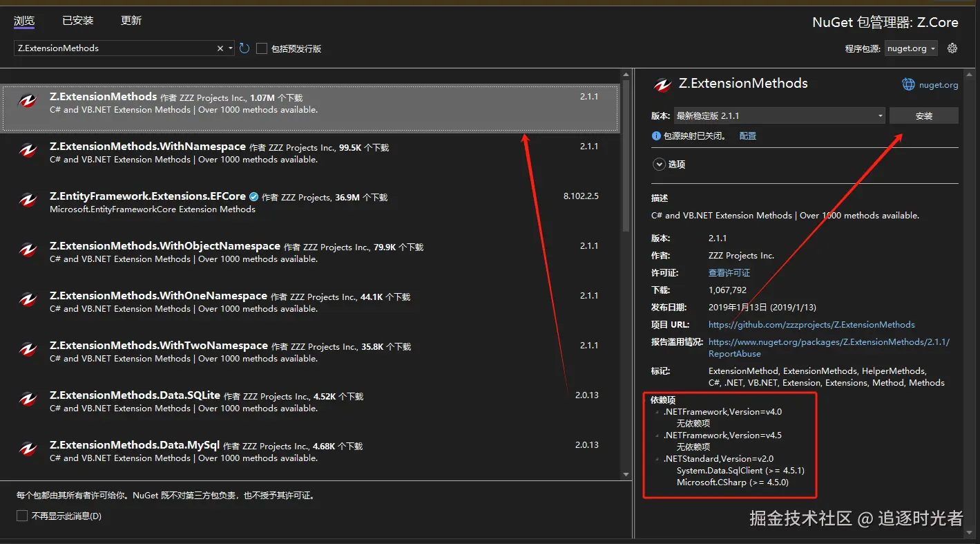
Task: Click the WithOneNamespace package icon
Action: [x=28, y=300]
